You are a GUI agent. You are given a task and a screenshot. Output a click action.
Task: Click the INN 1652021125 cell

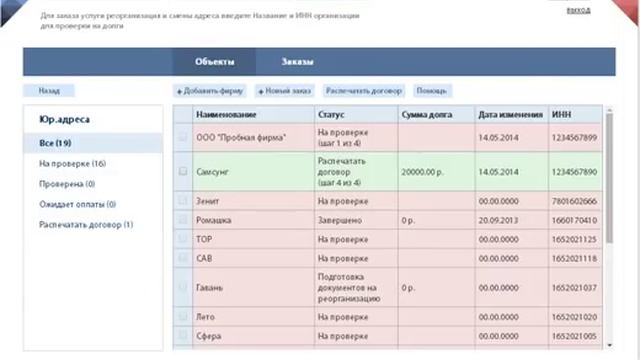576,239
